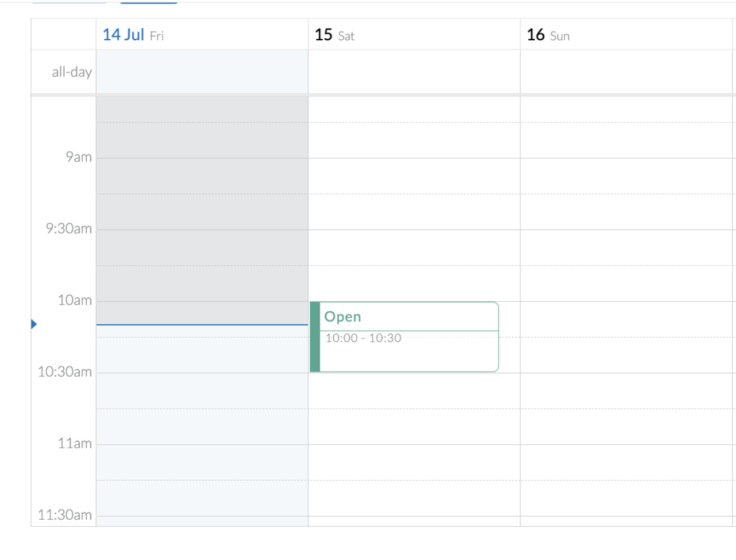The width and height of the screenshot is (736, 560).
Task: Click the green stripe on the Open event
Action: click(314, 336)
